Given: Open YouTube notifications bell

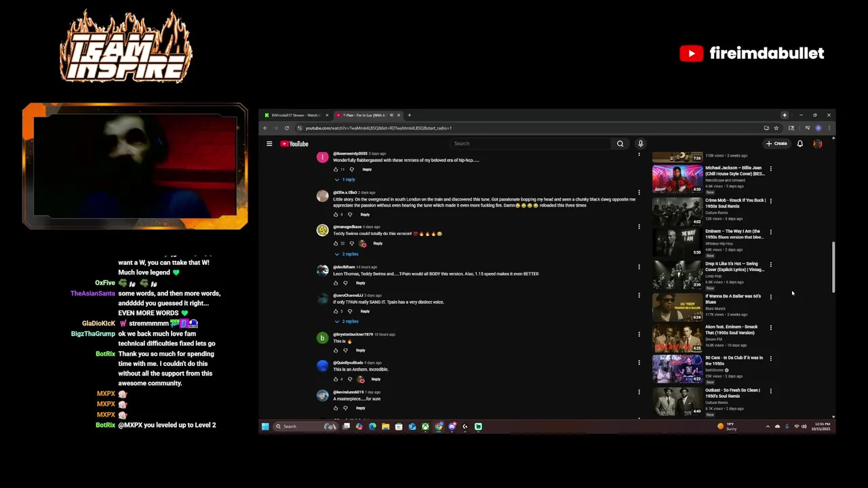Looking at the screenshot, I should pyautogui.click(x=800, y=144).
